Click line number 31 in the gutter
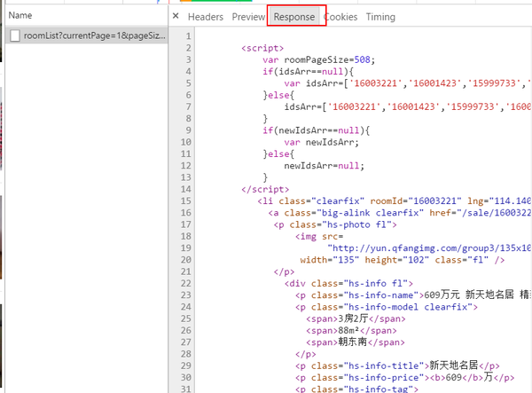 (186, 389)
